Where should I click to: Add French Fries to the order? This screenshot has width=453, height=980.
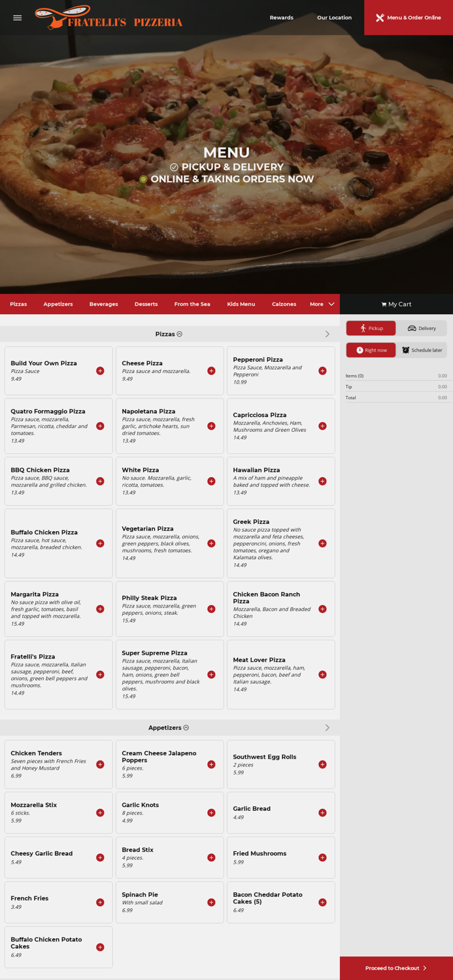(100, 902)
